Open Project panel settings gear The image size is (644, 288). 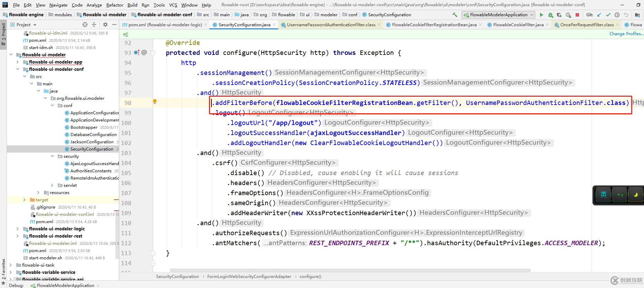click(x=105, y=25)
